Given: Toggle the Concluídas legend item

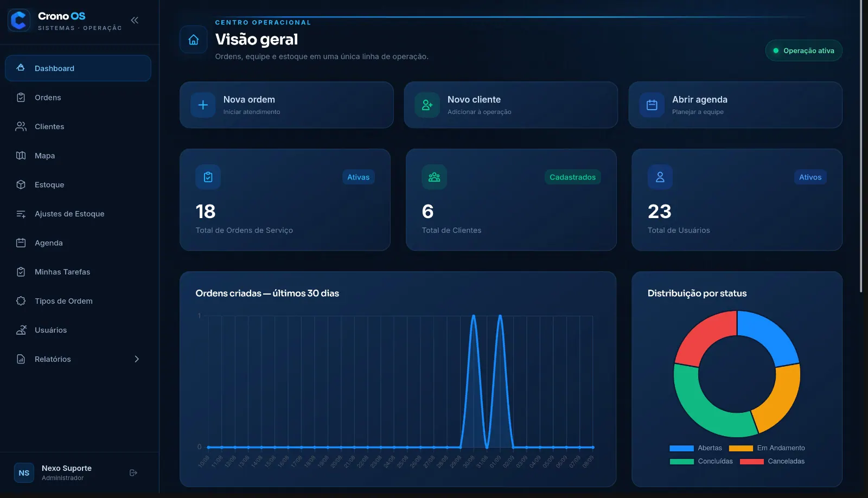Looking at the screenshot, I should coord(701,462).
